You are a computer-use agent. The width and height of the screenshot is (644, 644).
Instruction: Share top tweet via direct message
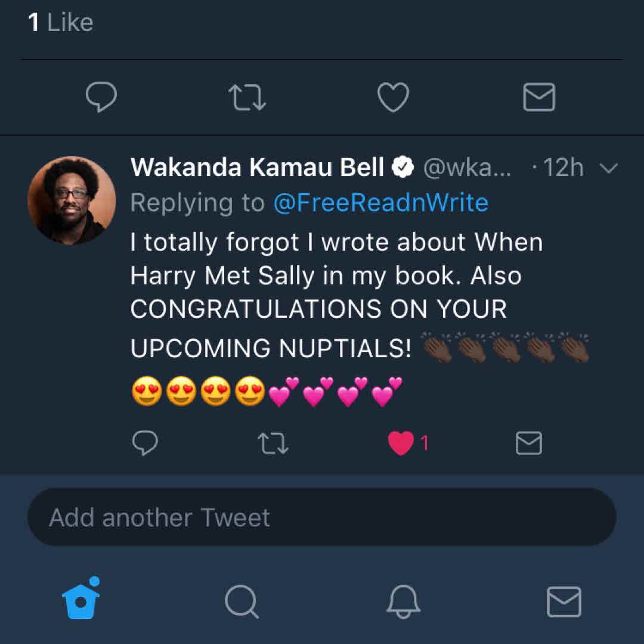pyautogui.click(x=539, y=97)
